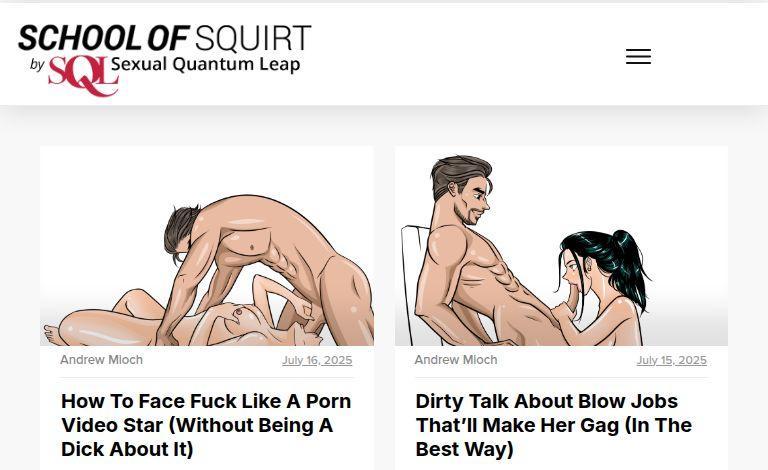The height and width of the screenshot is (470, 768).
Task: Open the July 15 article's illustration thumbnail
Action: [561, 246]
